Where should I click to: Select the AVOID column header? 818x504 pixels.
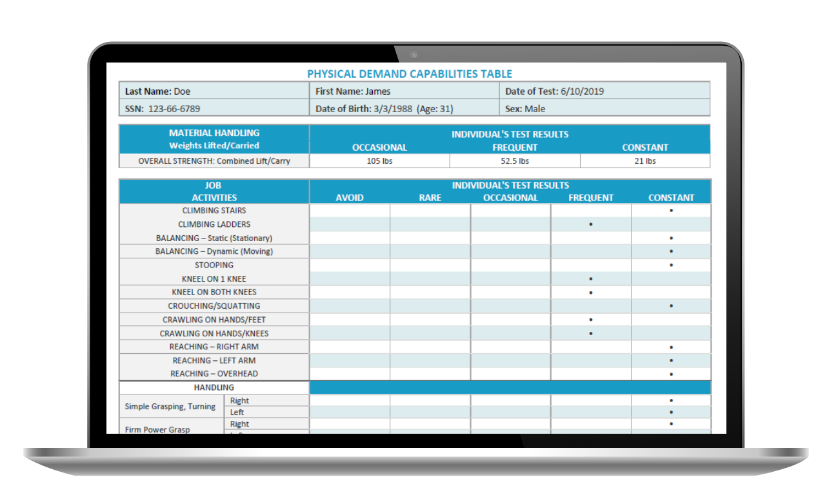(350, 198)
